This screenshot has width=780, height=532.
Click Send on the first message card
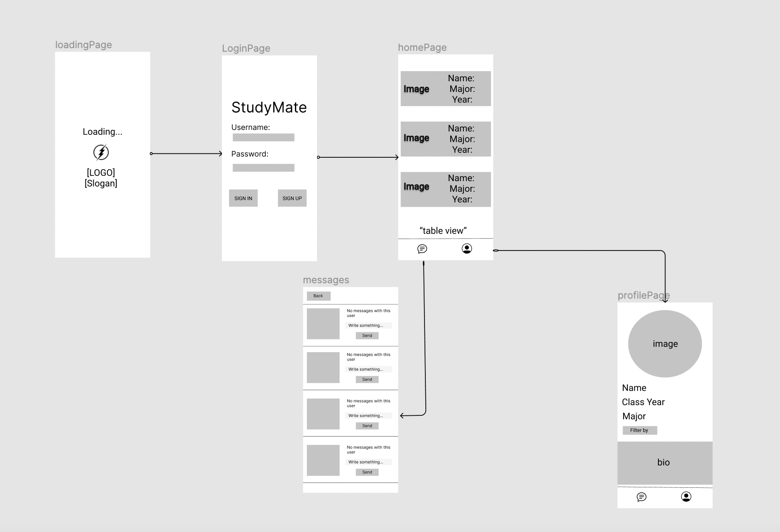(x=367, y=335)
